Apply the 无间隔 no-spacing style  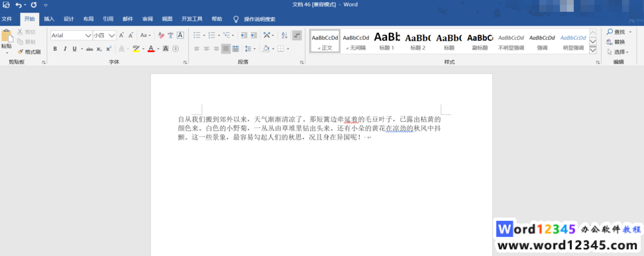[356, 41]
